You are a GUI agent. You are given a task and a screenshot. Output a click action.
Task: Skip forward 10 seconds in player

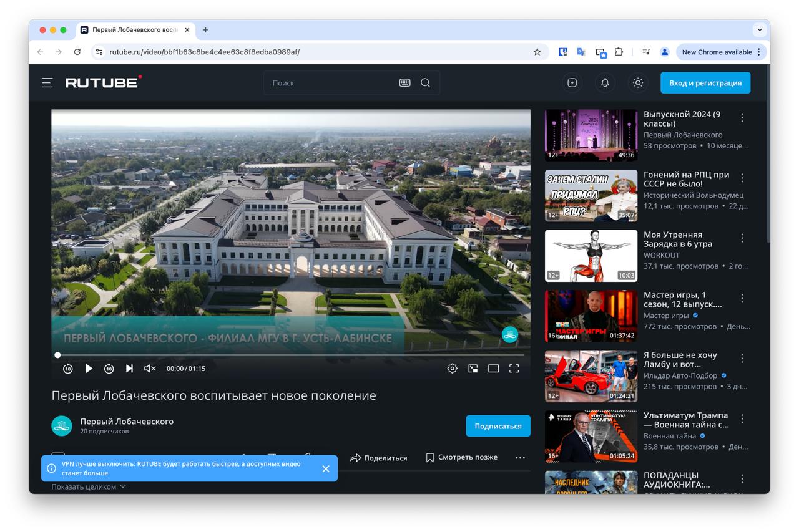coord(109,369)
